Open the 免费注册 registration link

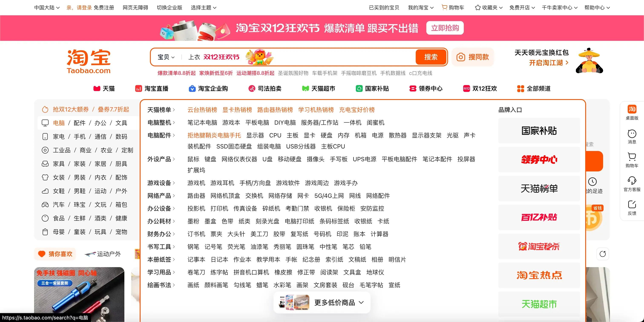pos(104,7)
